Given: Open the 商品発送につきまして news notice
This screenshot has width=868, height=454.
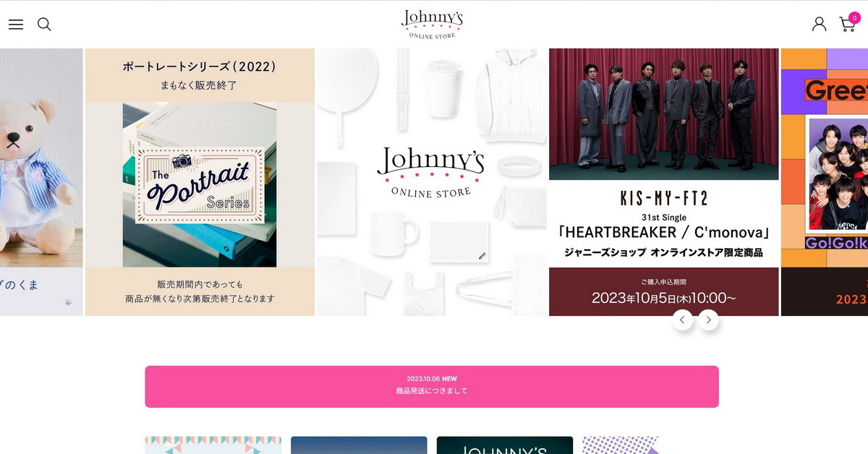Looking at the screenshot, I should coord(432,391).
